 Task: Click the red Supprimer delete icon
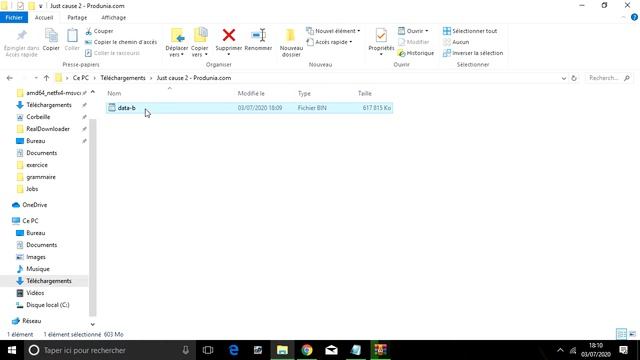click(x=229, y=35)
